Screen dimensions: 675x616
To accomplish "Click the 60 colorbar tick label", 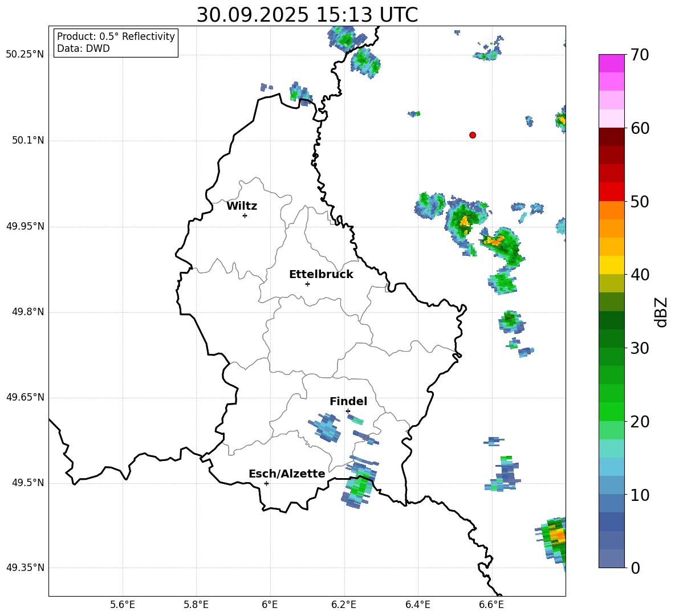I will [x=640, y=128].
